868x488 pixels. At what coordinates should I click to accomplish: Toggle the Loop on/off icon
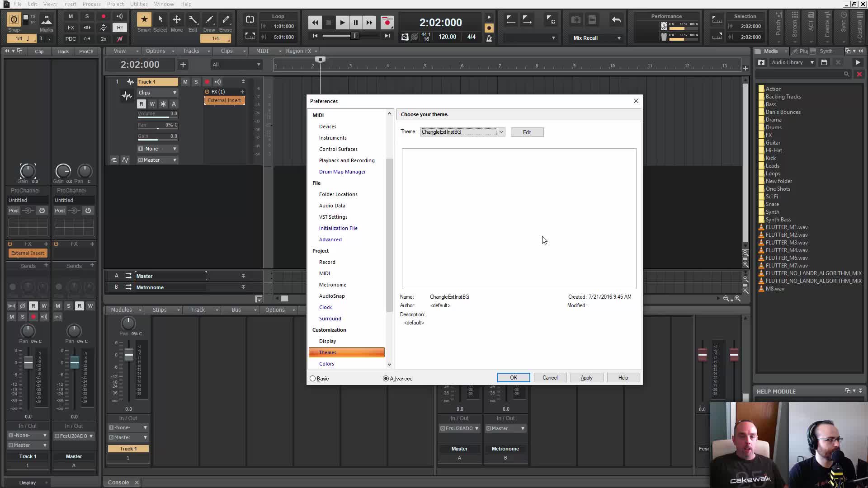pyautogui.click(x=250, y=19)
